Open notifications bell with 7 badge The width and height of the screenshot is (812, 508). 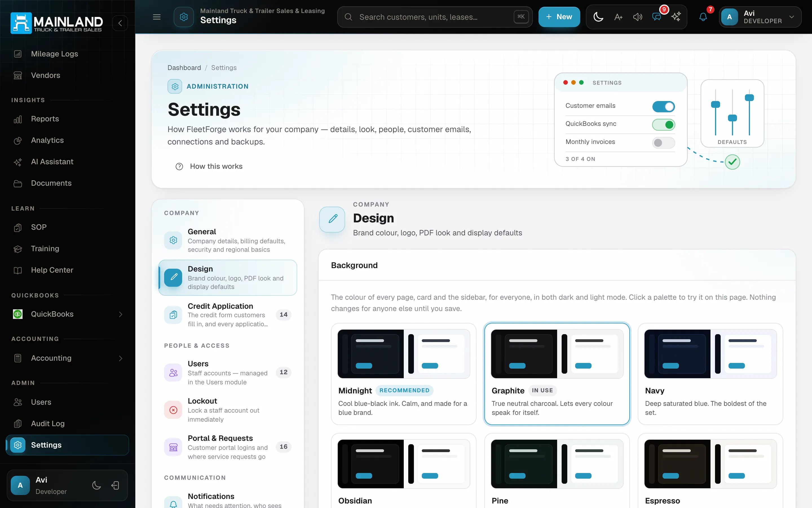coord(703,17)
